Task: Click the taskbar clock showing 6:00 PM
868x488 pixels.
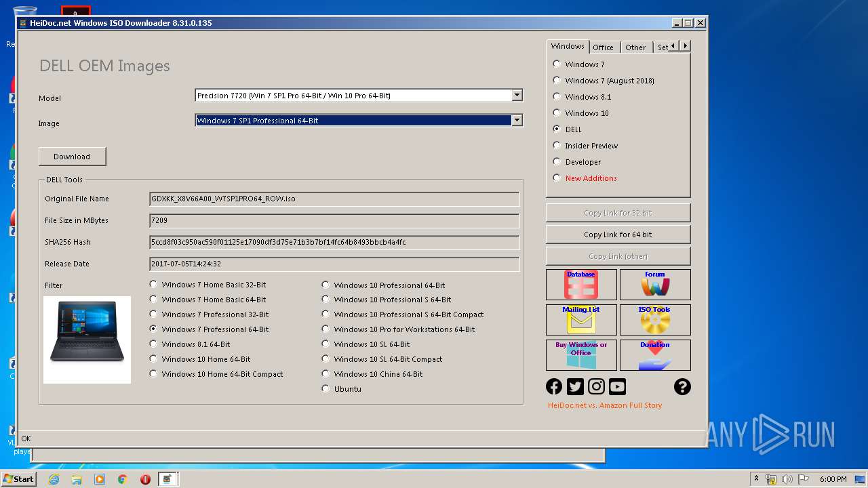Action: 833,479
